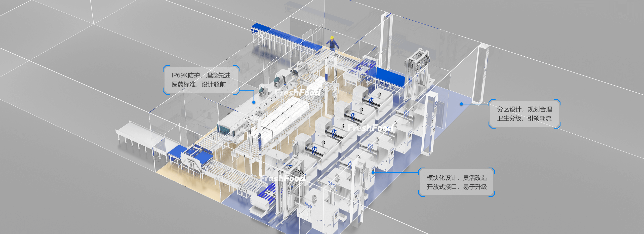The height and width of the screenshot is (234, 644).
Task: Click the blue hotspot dot of IP69K callout
Action: [254, 102]
